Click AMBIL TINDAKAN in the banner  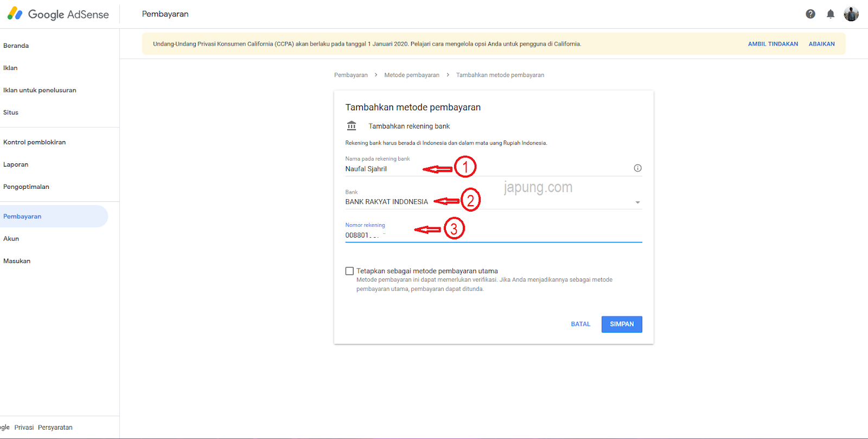(x=773, y=44)
